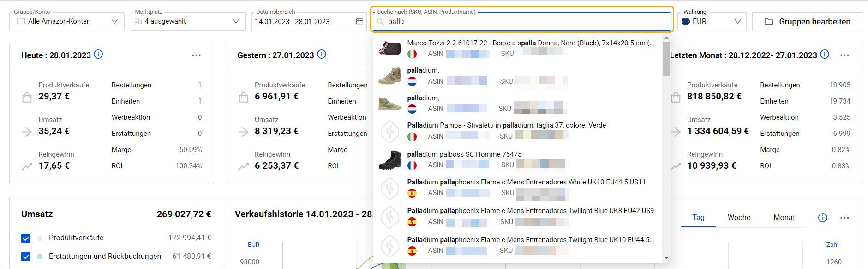The image size is (868, 269).
Task: Click the info icon next to Gestern : 27.01.2023
Action: [x=322, y=55]
